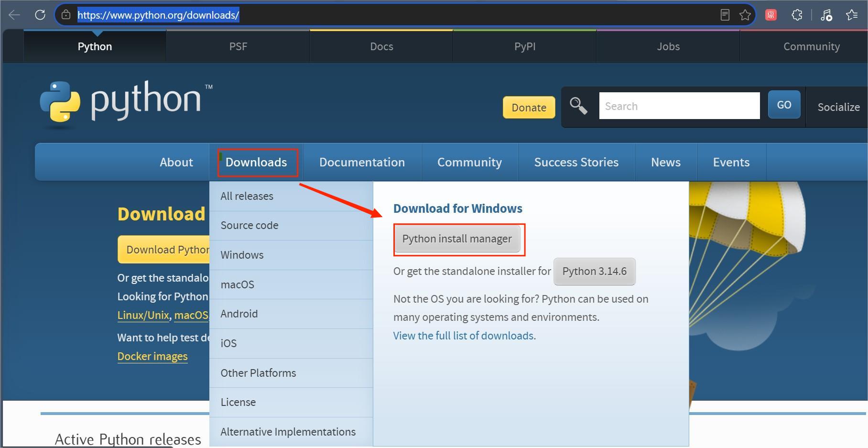Open the favorites list star icon
The width and height of the screenshot is (868, 448).
[852, 15]
